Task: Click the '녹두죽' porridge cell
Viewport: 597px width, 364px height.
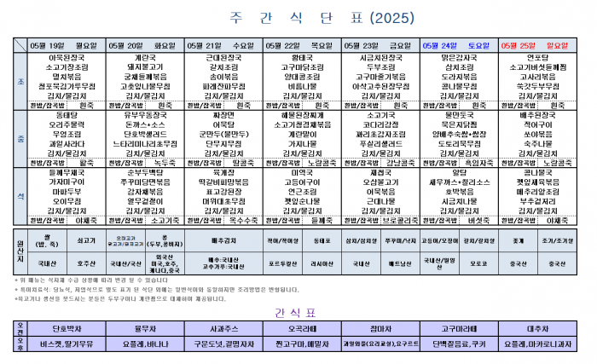Action: click(165, 163)
